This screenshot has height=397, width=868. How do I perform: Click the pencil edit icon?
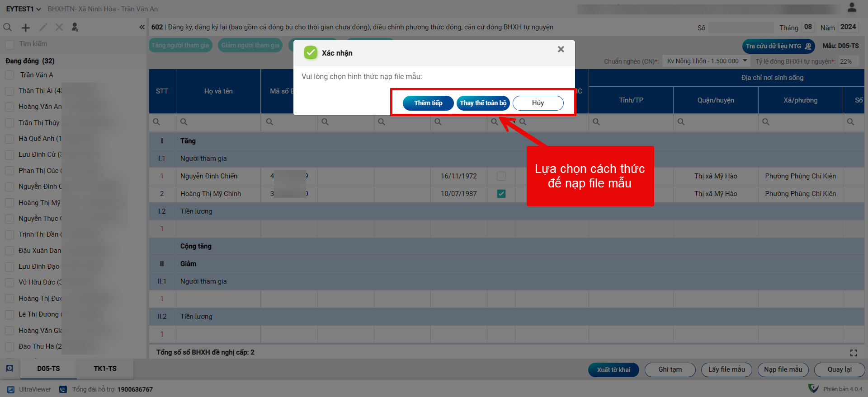pos(43,28)
